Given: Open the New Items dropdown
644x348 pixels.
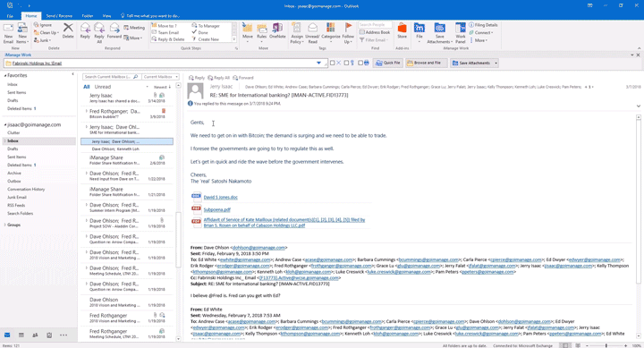Looking at the screenshot, I should pos(22,33).
